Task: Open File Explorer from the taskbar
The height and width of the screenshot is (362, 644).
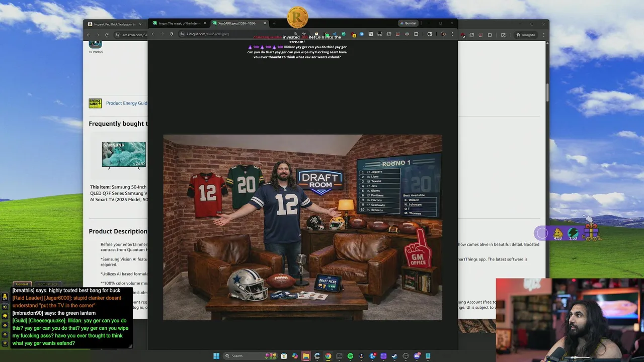Action: tap(306, 356)
